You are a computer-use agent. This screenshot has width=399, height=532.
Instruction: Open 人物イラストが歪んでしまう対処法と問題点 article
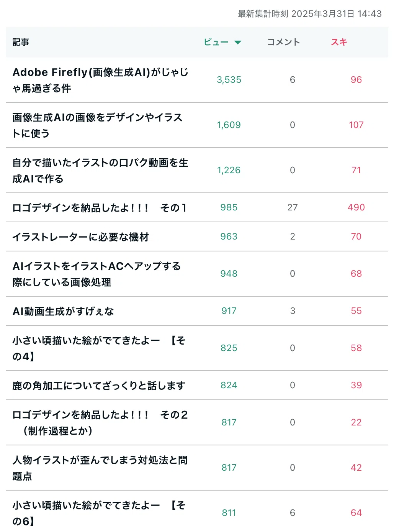100,468
